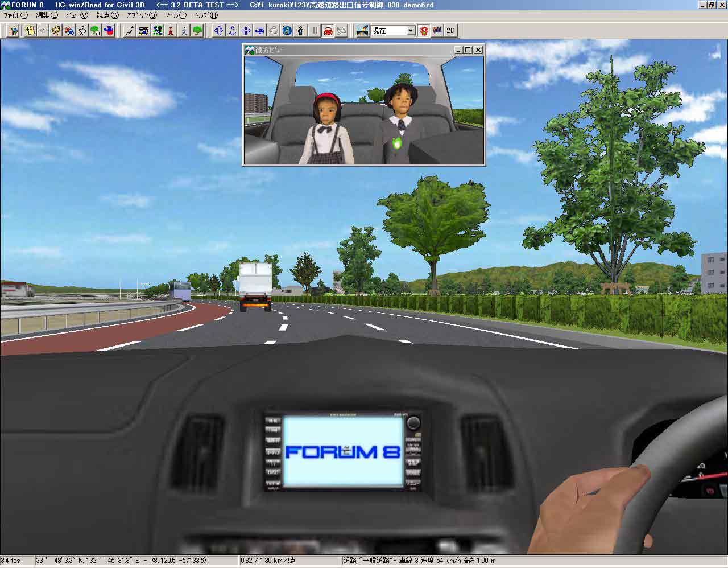Click the grayed-out airplane toolbar icon

click(342, 31)
